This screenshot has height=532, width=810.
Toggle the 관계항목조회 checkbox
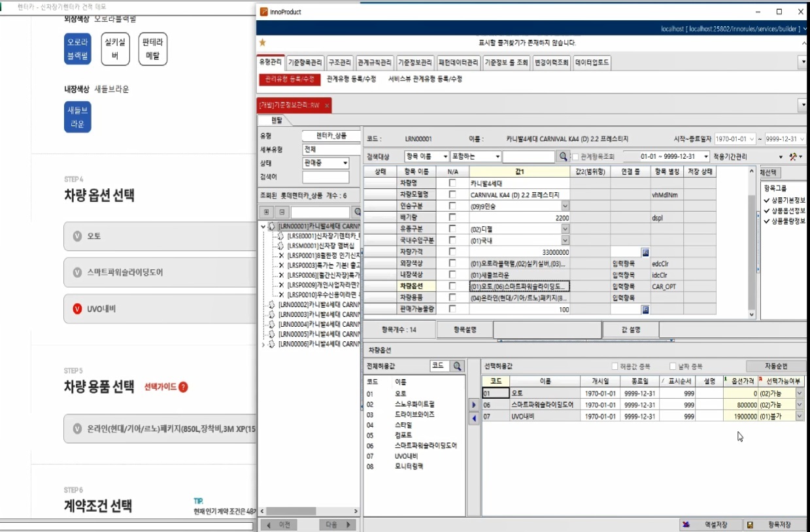(576, 157)
